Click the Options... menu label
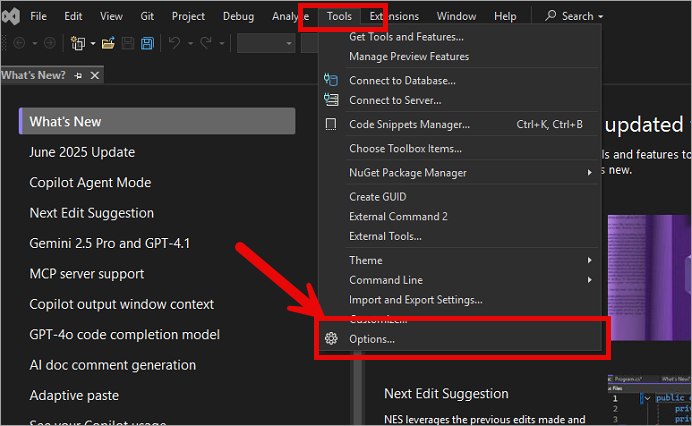 (x=372, y=339)
